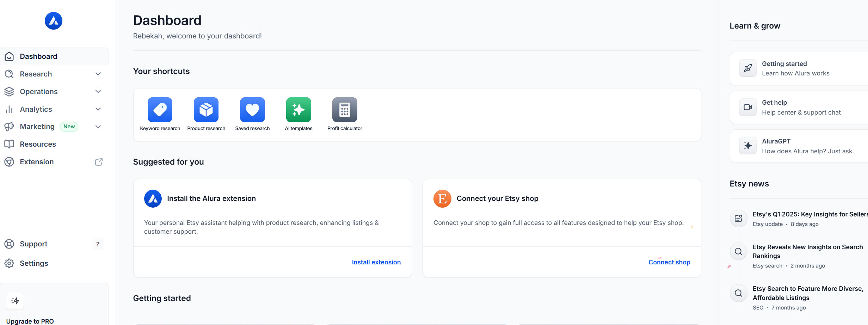Click the external link icon beside Extension

point(99,162)
